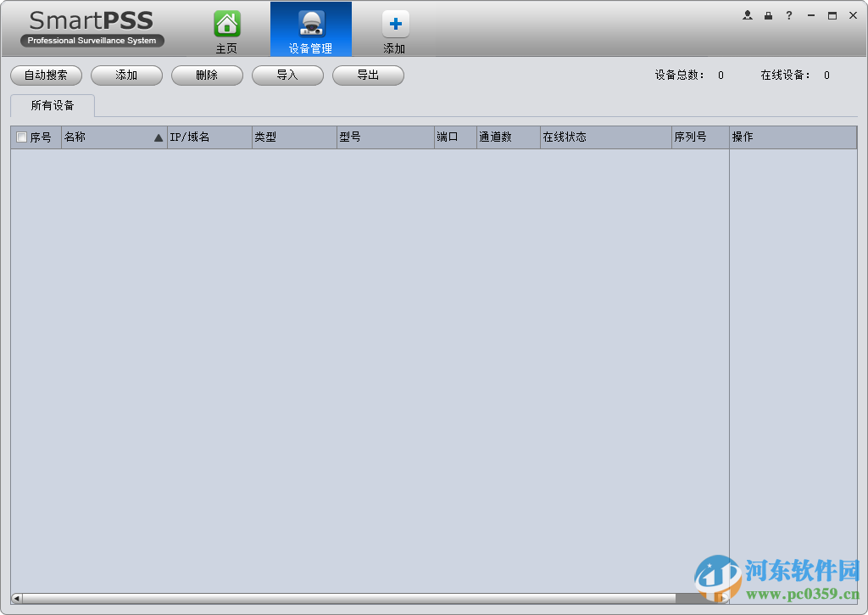Click the 添加 (Add) device button
Viewport: 868px width, 615px height.
point(126,75)
